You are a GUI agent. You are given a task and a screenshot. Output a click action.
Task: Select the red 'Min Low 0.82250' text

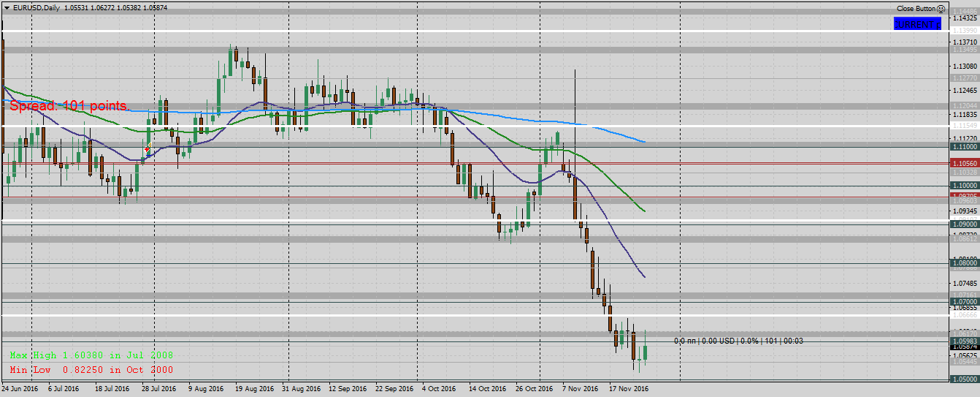pos(55,370)
